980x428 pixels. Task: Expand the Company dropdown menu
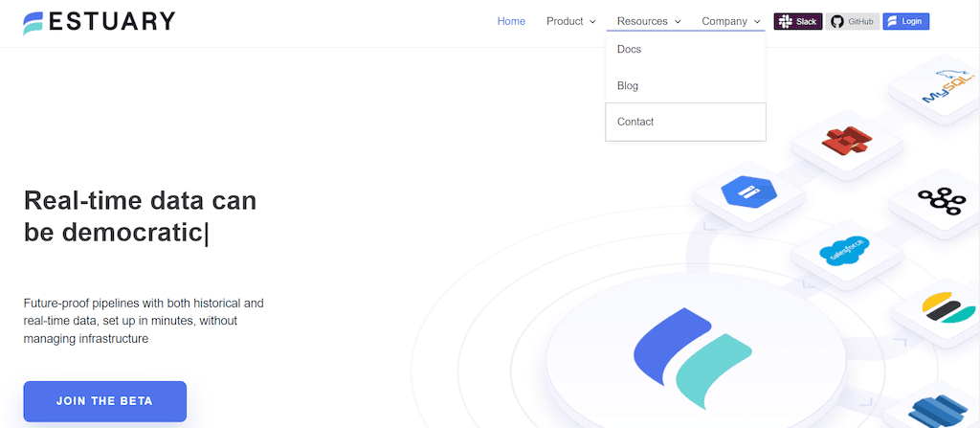[x=731, y=21]
